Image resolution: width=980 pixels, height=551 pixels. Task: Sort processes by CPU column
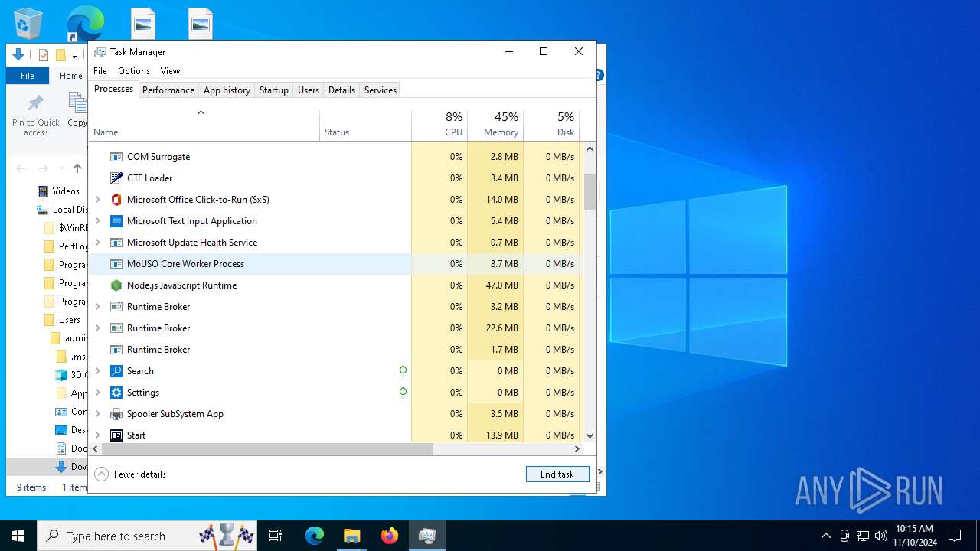point(439,126)
